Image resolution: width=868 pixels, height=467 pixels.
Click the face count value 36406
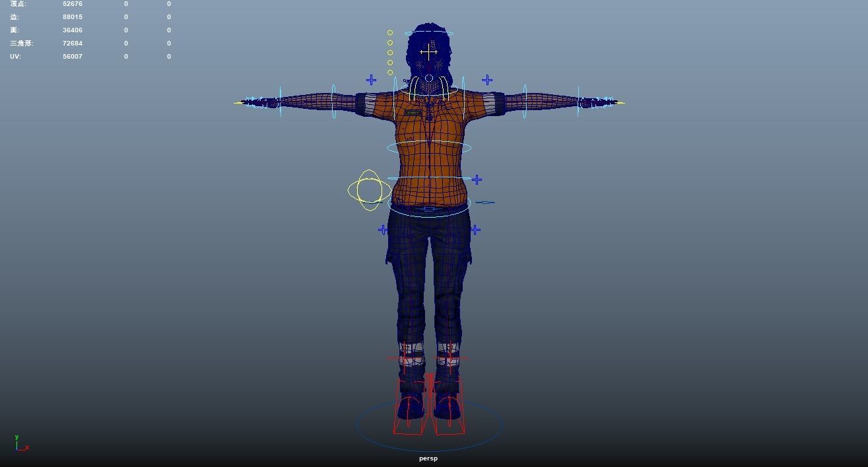coord(73,30)
